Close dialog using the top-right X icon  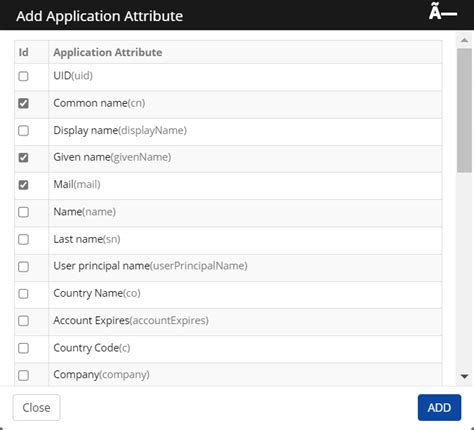tap(443, 13)
